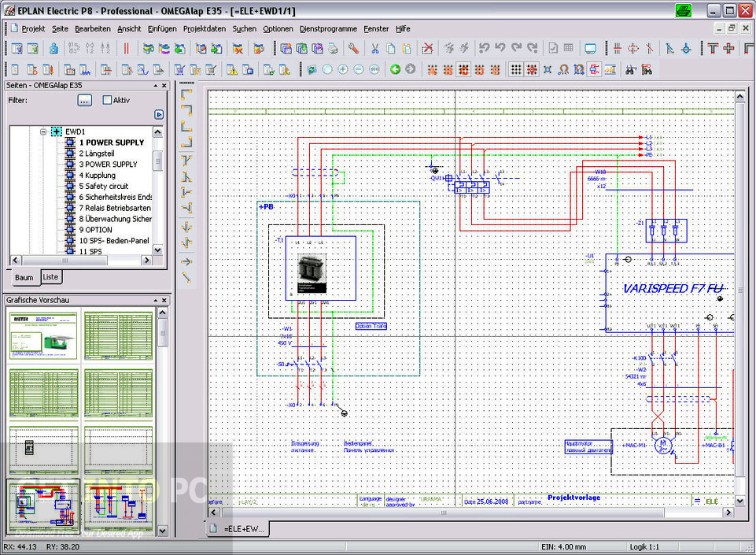Open the Projekt menu
This screenshot has height=555, width=756.
[x=33, y=29]
